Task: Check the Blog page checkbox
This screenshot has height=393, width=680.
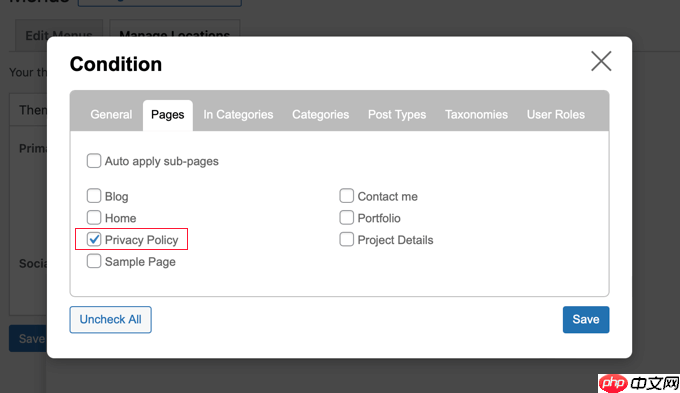Action: 94,196
